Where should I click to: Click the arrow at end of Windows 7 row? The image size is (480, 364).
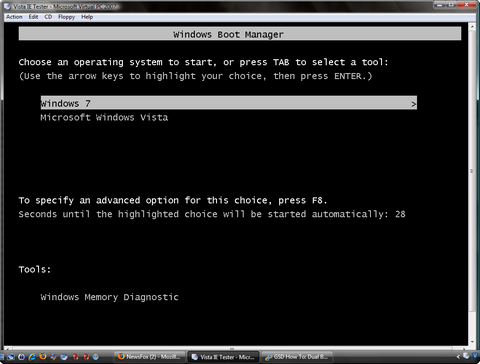414,104
